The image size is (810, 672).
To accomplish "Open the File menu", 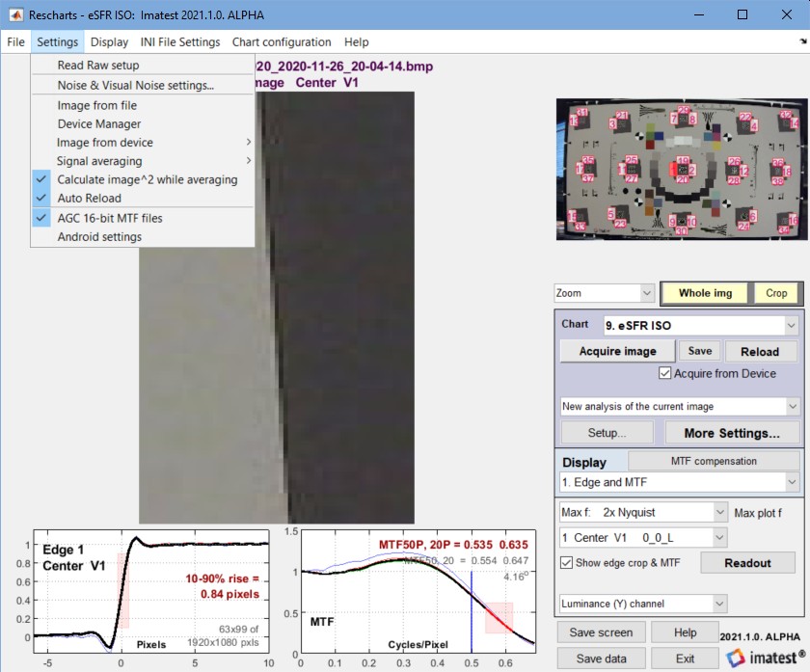I will pyautogui.click(x=15, y=41).
